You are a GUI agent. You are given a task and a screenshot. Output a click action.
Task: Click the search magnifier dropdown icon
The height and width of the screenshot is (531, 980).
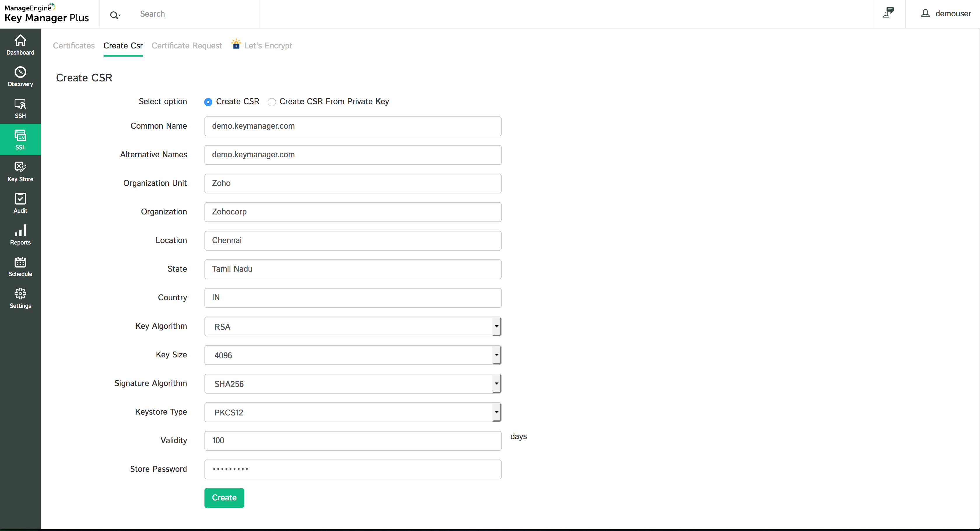(x=115, y=15)
